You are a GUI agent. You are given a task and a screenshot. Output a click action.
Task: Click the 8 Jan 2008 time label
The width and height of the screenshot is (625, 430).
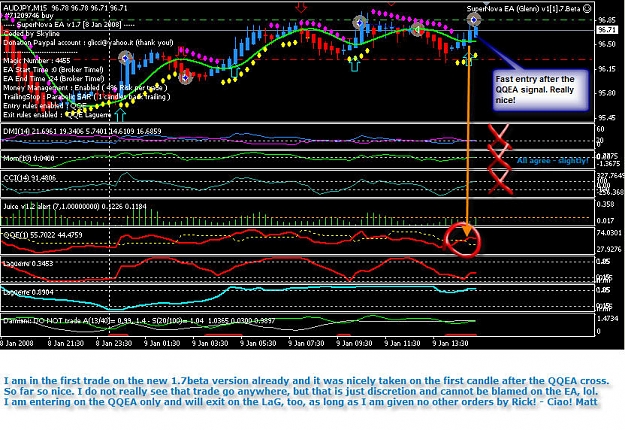click(17, 343)
